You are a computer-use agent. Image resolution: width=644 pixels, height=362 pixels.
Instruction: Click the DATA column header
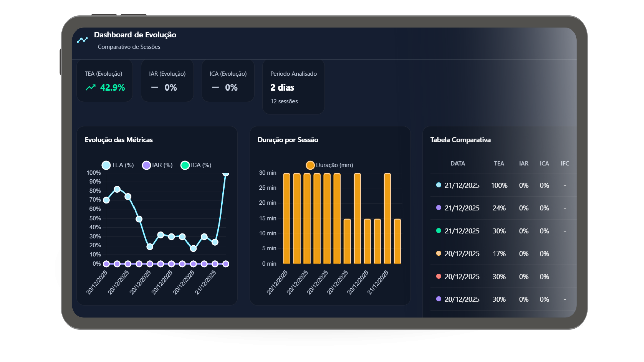[x=458, y=164]
